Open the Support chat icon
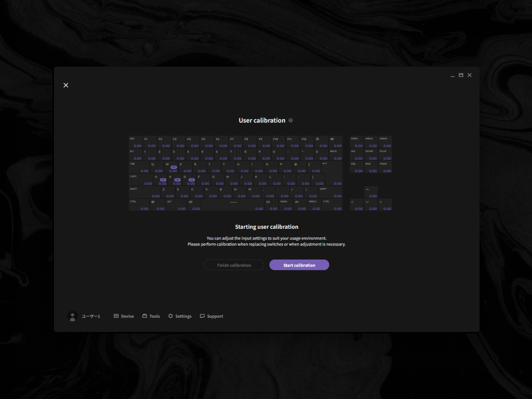The height and width of the screenshot is (399, 532). click(x=202, y=316)
